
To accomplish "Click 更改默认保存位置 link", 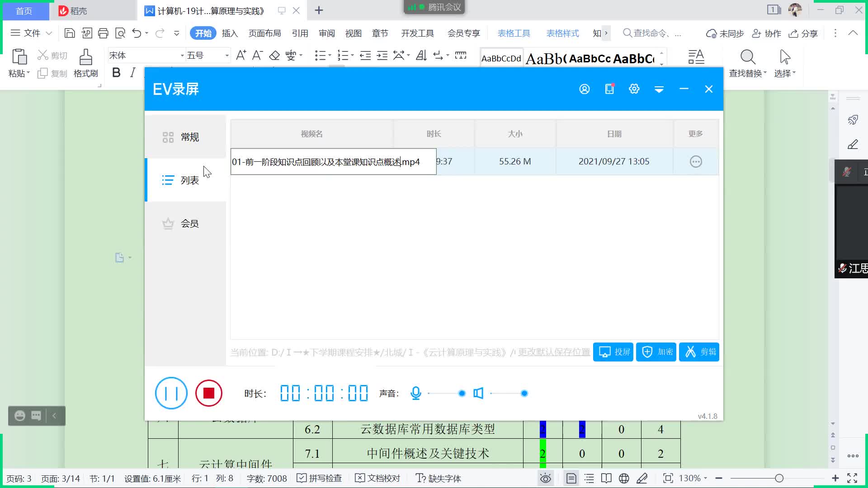I will (x=554, y=352).
